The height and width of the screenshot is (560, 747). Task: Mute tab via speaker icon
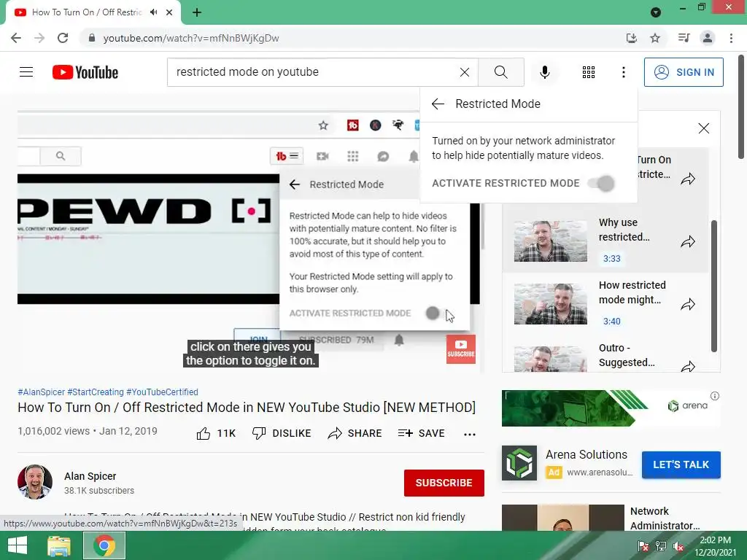[153, 12]
